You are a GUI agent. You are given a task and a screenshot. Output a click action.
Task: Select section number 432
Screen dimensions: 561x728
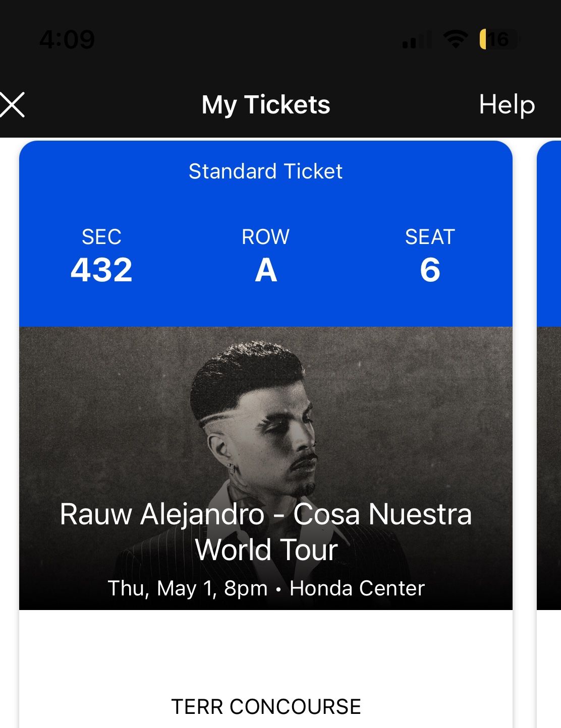coord(101,270)
